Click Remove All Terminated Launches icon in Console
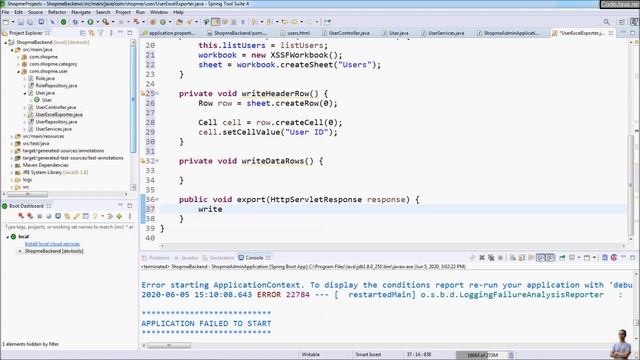 coord(491,258)
